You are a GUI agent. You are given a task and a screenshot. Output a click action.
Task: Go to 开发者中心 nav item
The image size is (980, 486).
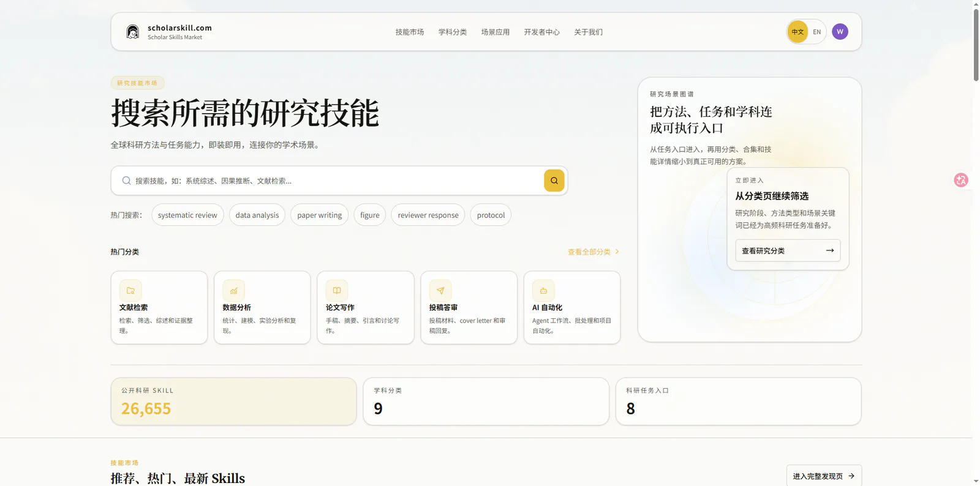[542, 32]
